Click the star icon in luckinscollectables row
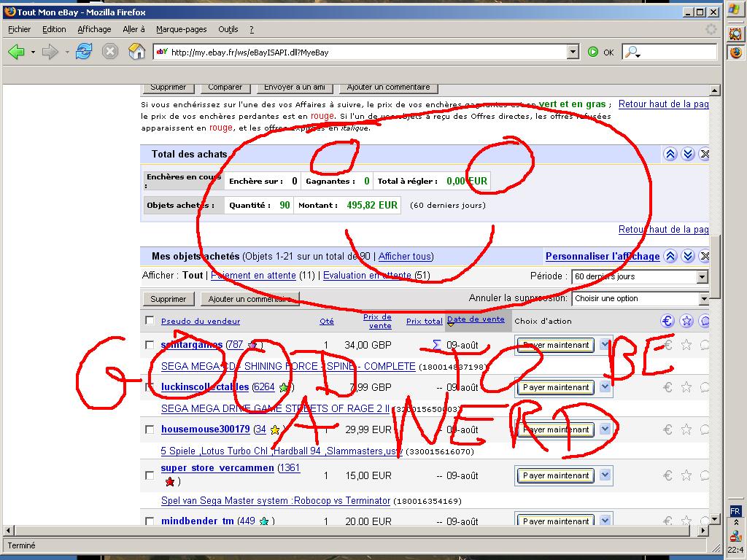 (x=686, y=387)
